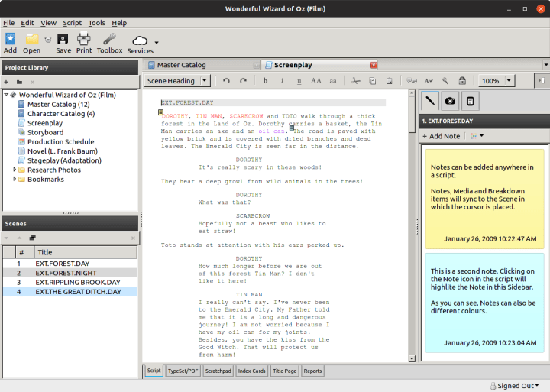Screen dimensions: 550x392
Task: Click the breakdown marker near 'carries' text
Action: [x=292, y=128]
